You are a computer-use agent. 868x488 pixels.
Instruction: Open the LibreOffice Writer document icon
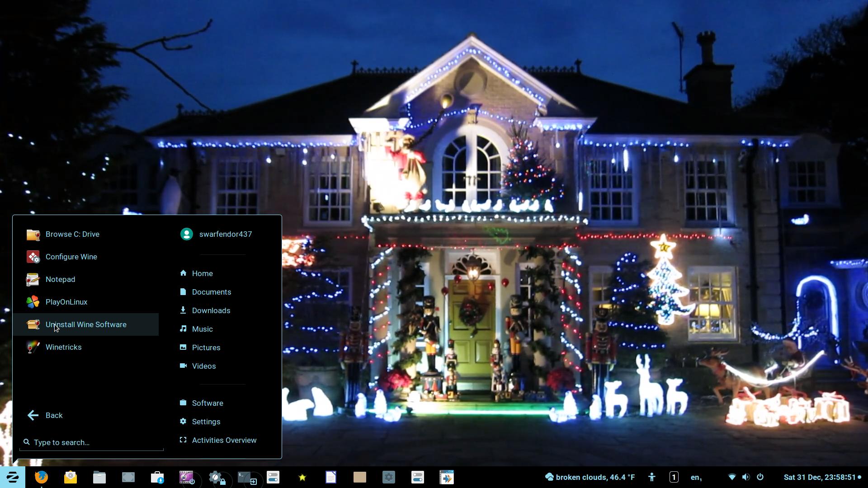pos(331,477)
